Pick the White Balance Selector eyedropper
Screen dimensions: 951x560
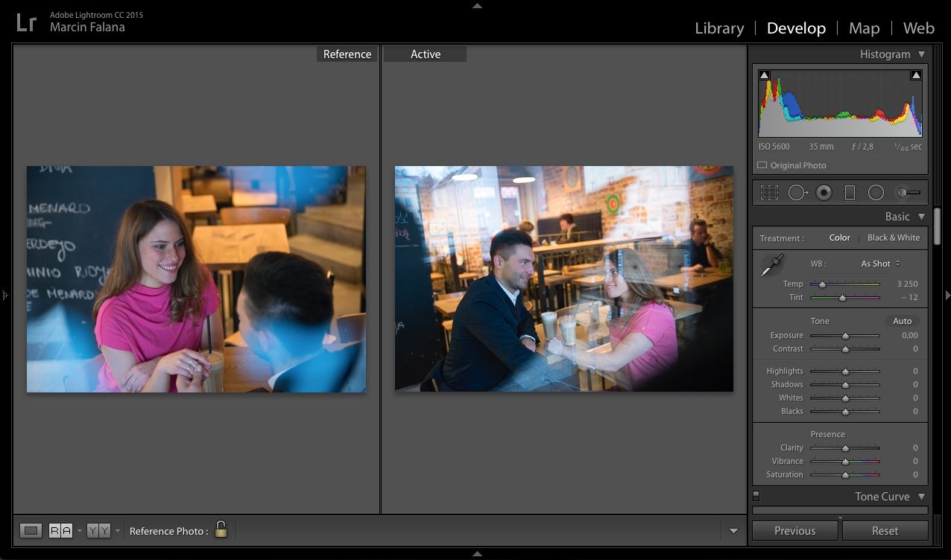[771, 265]
